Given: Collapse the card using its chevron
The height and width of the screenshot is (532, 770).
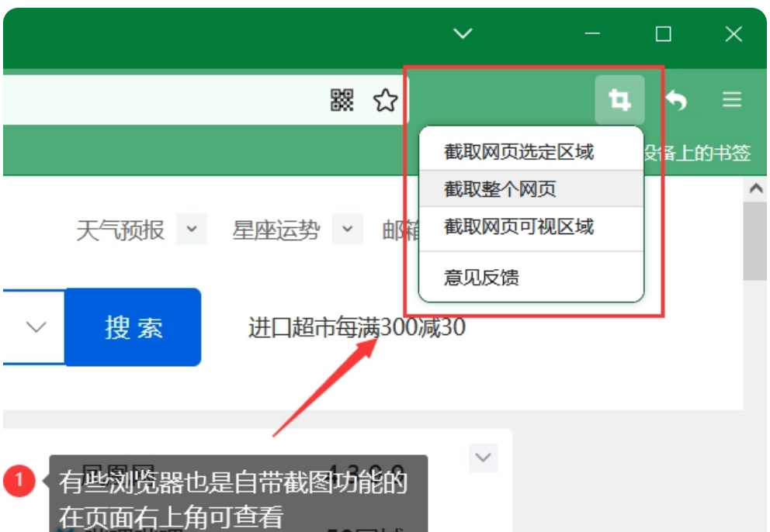Looking at the screenshot, I should [483, 458].
